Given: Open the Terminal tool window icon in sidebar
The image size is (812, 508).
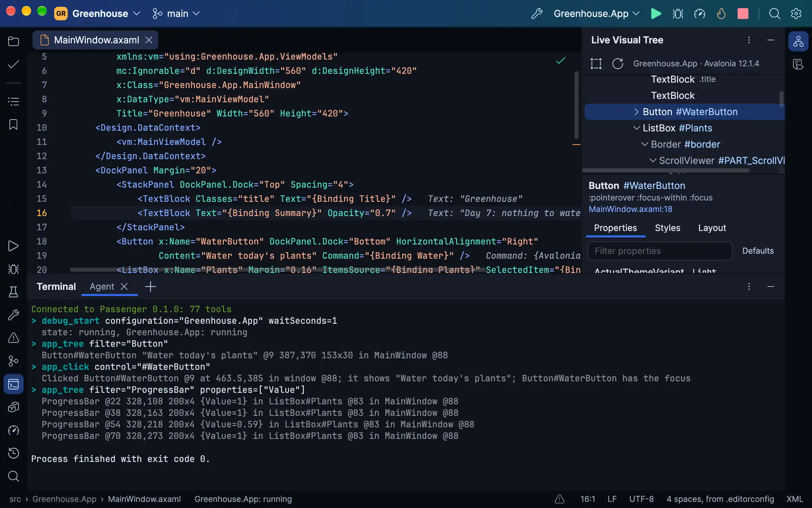Looking at the screenshot, I should (x=13, y=384).
